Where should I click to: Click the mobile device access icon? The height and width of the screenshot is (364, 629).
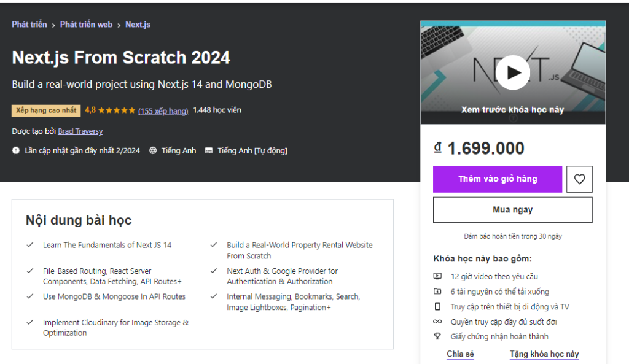click(437, 306)
